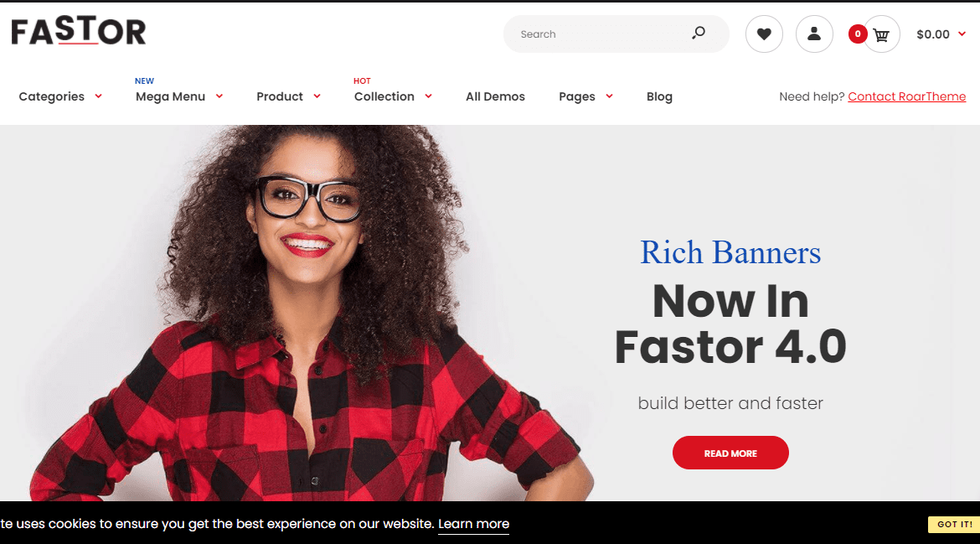Expand the Categories menu arrow
Image resolution: width=980 pixels, height=544 pixels.
tap(98, 96)
